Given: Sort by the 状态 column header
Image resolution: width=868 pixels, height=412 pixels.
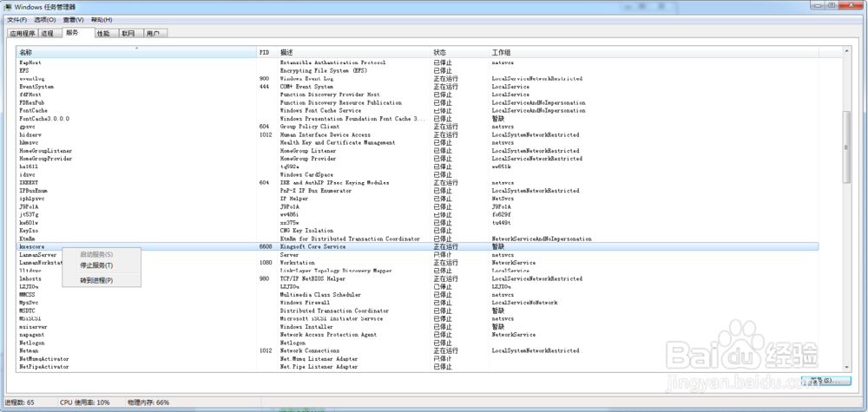Looking at the screenshot, I should [x=460, y=53].
